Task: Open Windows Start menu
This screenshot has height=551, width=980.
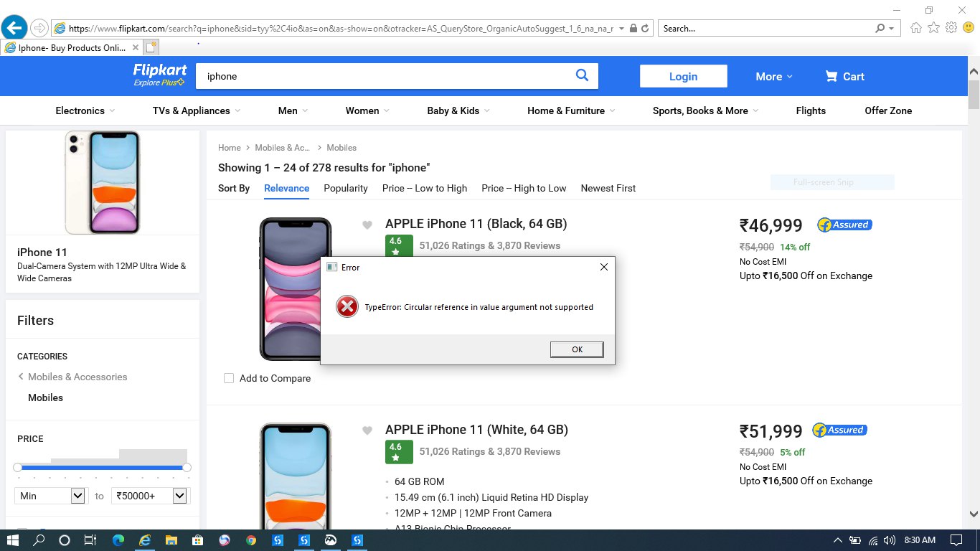Action: coord(12,540)
